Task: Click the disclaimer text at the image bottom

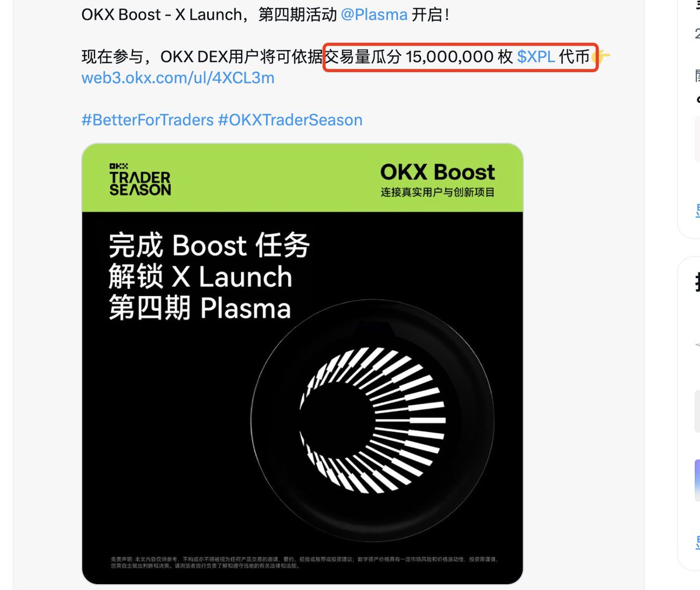Action: click(x=304, y=562)
